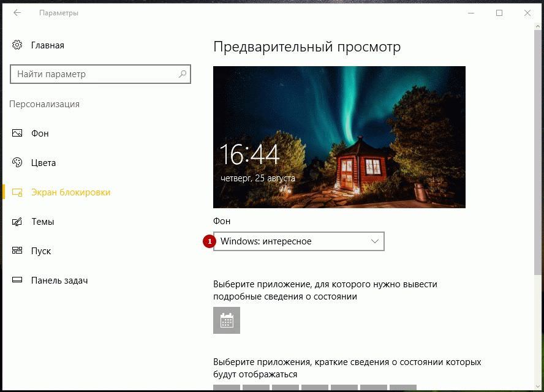Click the Темы icon in sidebar
The height and width of the screenshot is (392, 544).
click(x=17, y=222)
